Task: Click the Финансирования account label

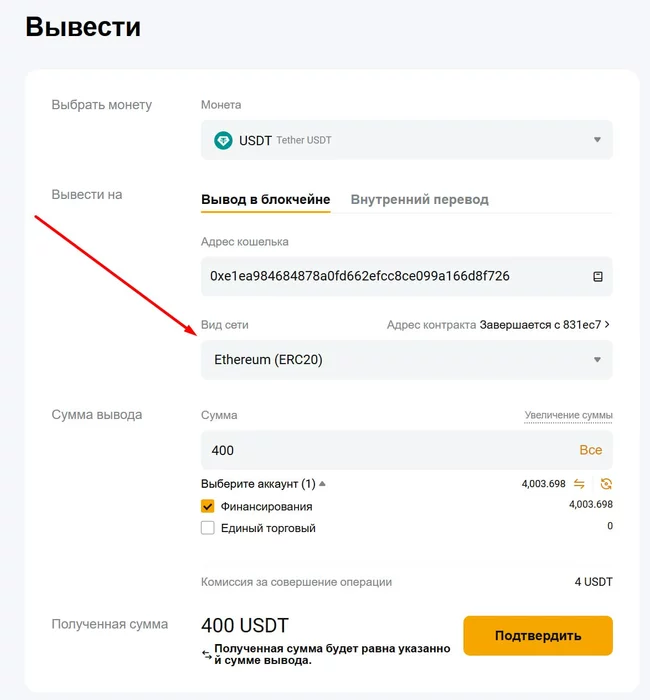Action: coord(266,507)
